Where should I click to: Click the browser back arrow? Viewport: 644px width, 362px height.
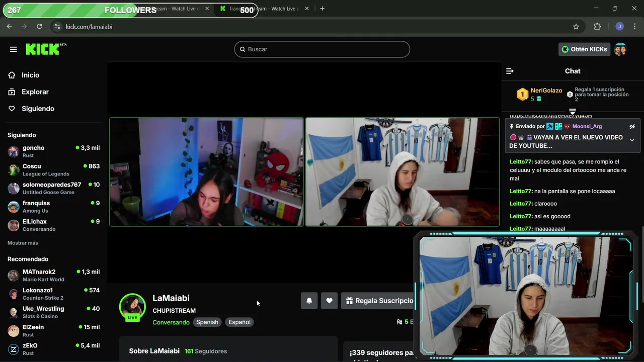point(9,27)
